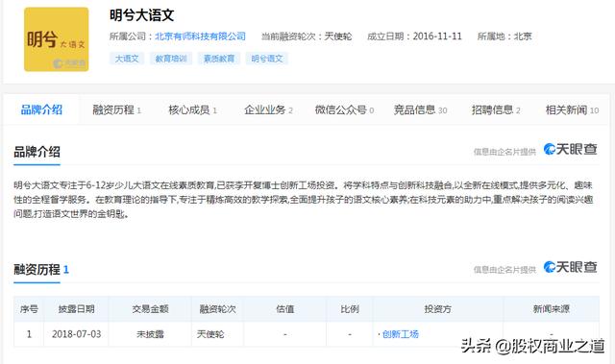Click the 比例 column header
The height and width of the screenshot is (364, 615).
click(x=350, y=308)
